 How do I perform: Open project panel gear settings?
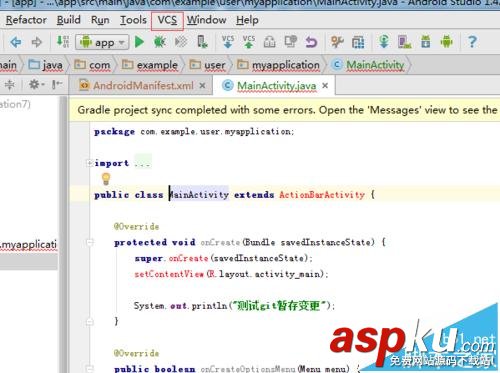tap(36, 85)
